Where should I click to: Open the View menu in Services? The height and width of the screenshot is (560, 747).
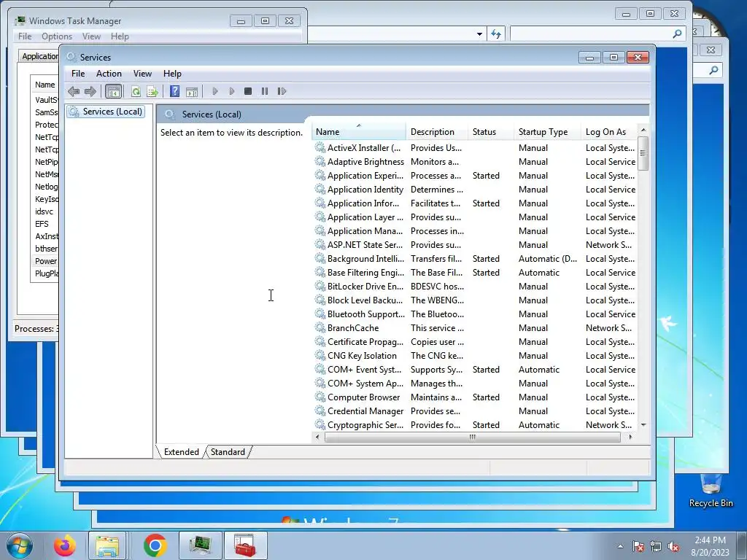[142, 74]
